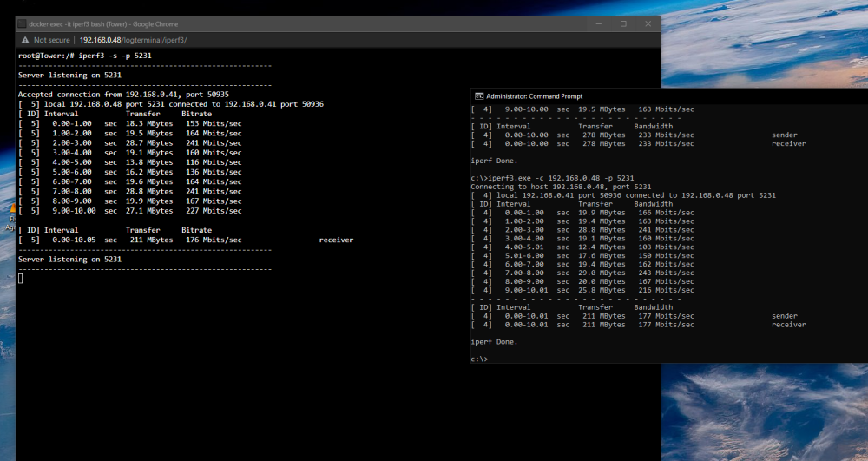Click the 'receiver' label on the 177 Mbits/sec row
Image resolution: width=868 pixels, height=461 pixels.
(x=789, y=325)
